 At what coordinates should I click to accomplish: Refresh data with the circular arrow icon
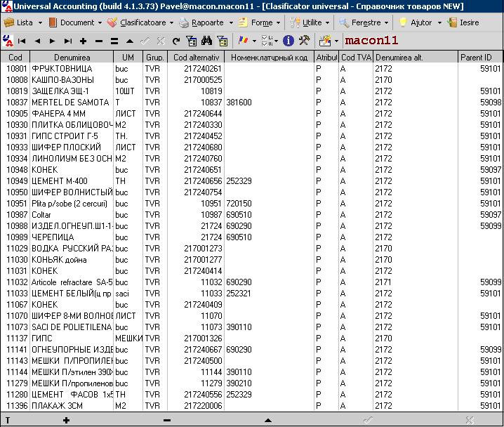[175, 41]
